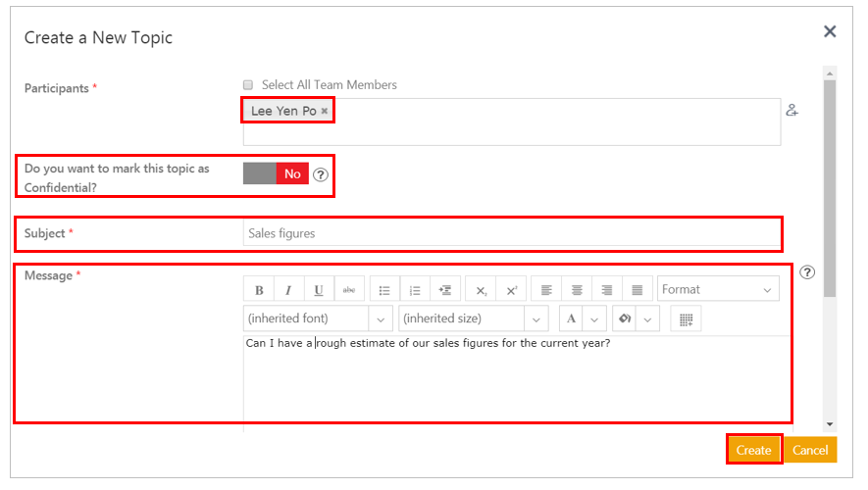Image resolution: width=868 pixels, height=490 pixels.
Task: Apply italic formatting to message text
Action: pyautogui.click(x=288, y=290)
